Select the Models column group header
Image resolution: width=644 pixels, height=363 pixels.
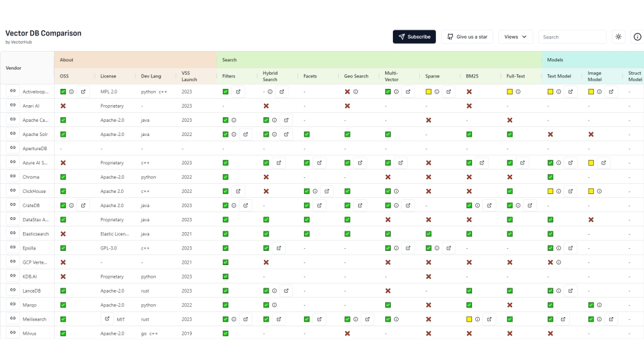[x=554, y=60]
